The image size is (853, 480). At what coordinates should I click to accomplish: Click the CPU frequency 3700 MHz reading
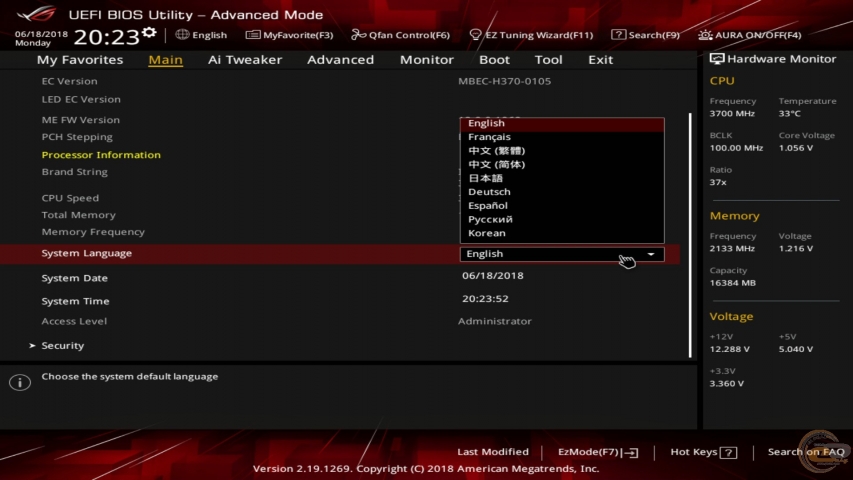click(732, 114)
